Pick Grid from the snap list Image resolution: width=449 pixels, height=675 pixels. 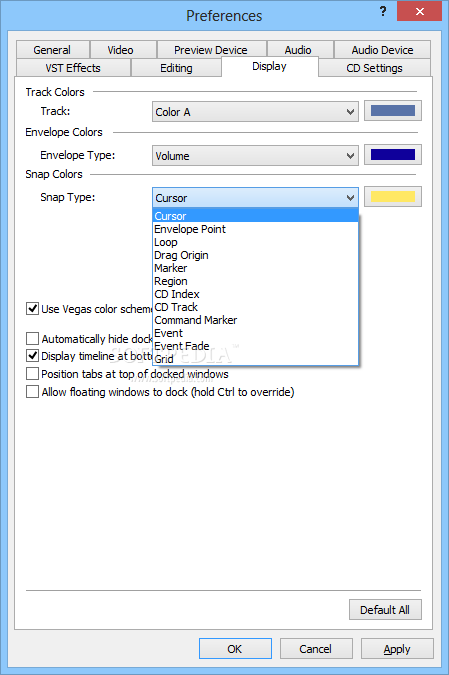[x=255, y=359]
